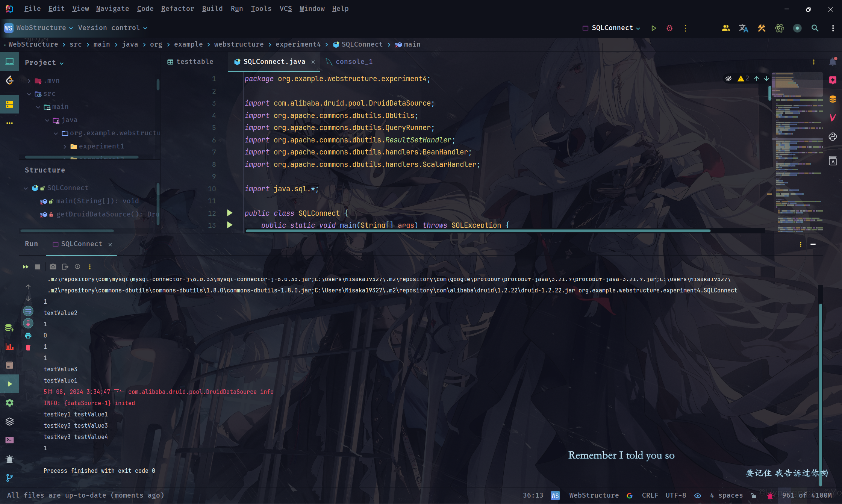Toggle scroll to end in console
Viewport: 842px width, 504px height.
[28, 323]
